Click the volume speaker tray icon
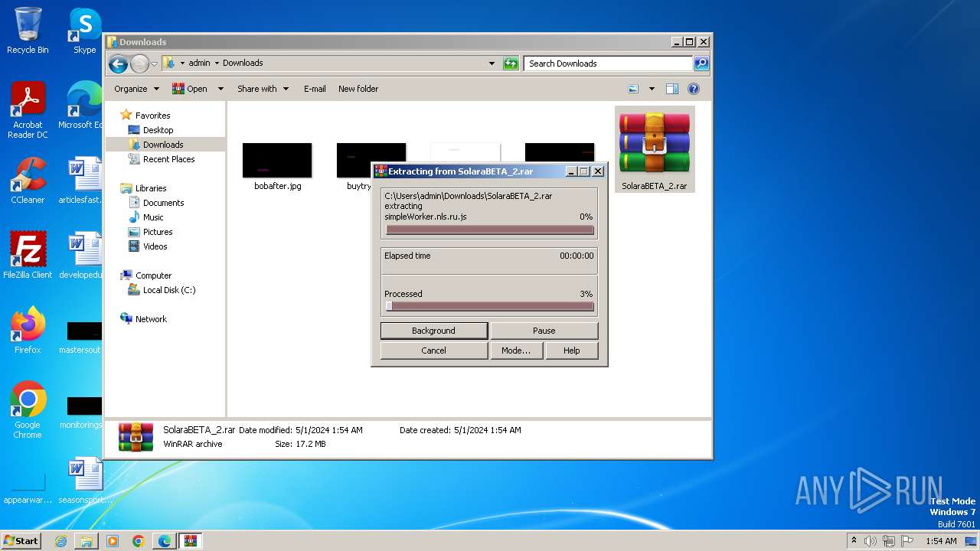 (871, 541)
